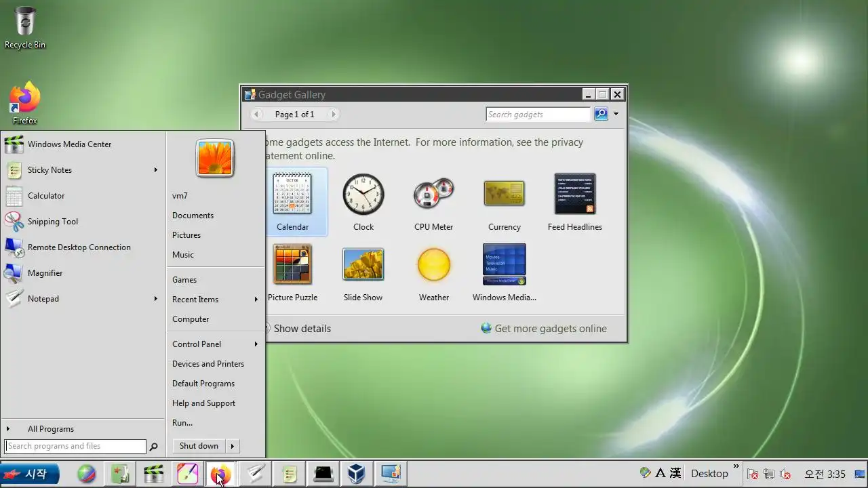868x488 pixels.
Task: Click the black terminal taskbar icon
Action: click(x=323, y=474)
